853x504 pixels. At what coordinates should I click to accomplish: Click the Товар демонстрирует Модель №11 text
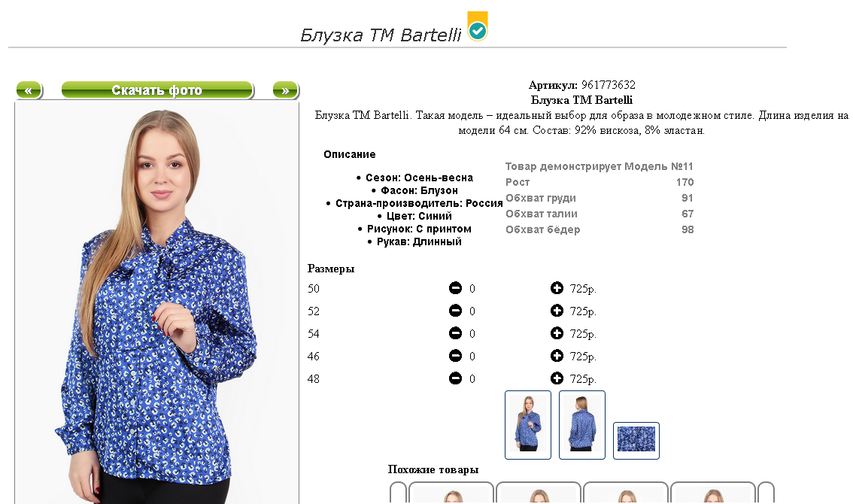click(x=599, y=166)
